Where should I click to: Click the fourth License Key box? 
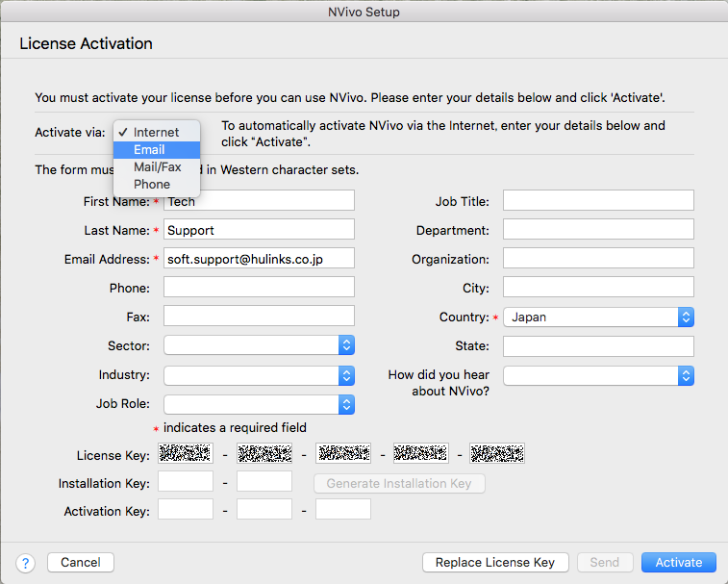(421, 453)
